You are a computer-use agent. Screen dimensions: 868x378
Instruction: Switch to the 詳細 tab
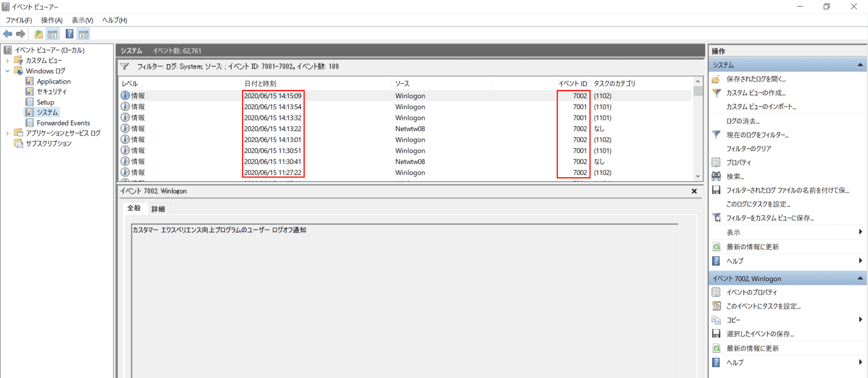click(x=158, y=209)
